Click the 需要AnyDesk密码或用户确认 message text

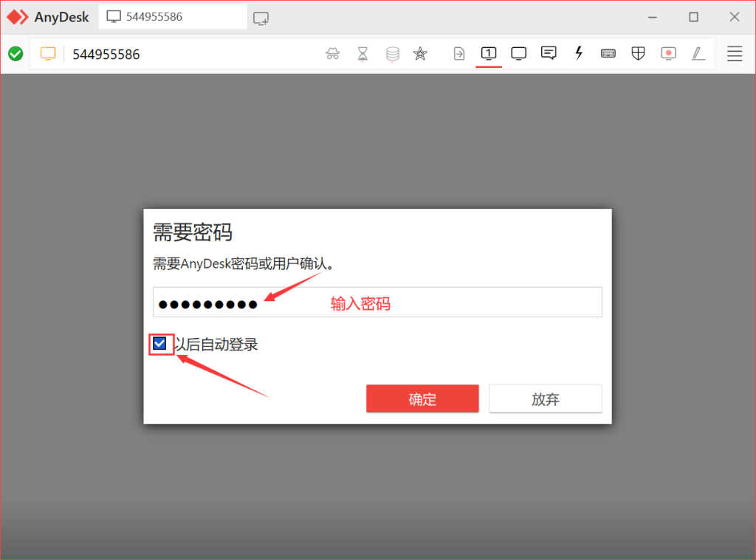click(x=244, y=263)
